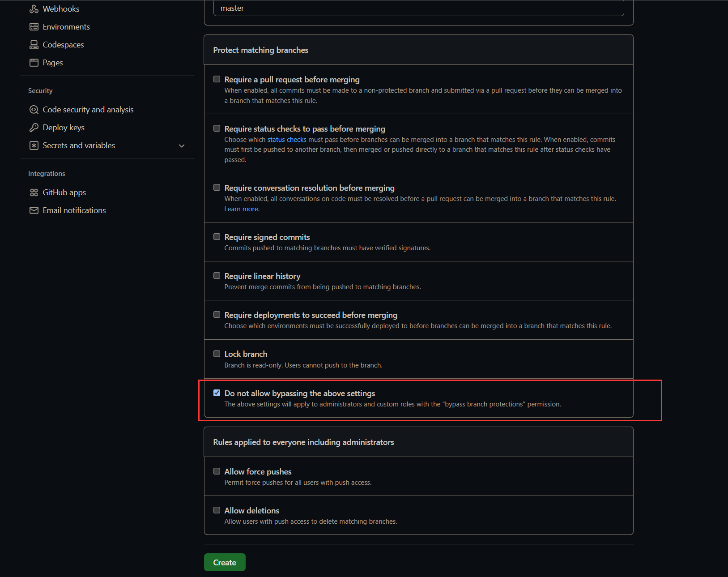Follow the Learn more link
The image size is (728, 577).
tap(241, 209)
